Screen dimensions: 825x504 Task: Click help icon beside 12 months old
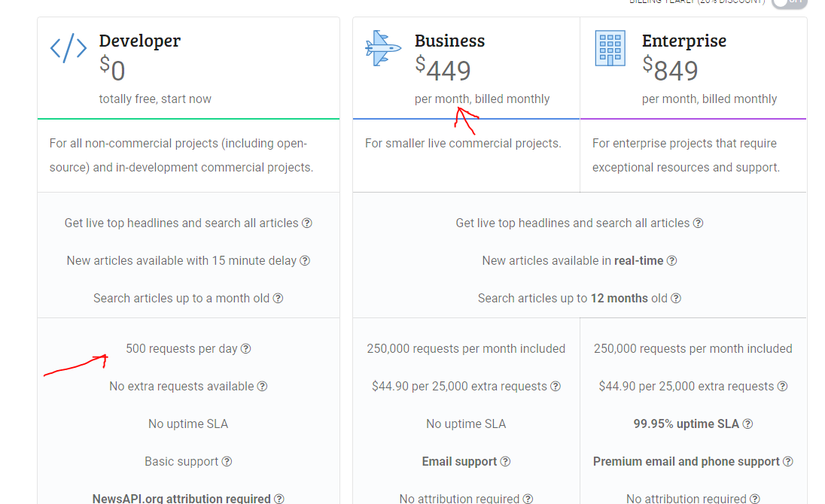point(676,299)
